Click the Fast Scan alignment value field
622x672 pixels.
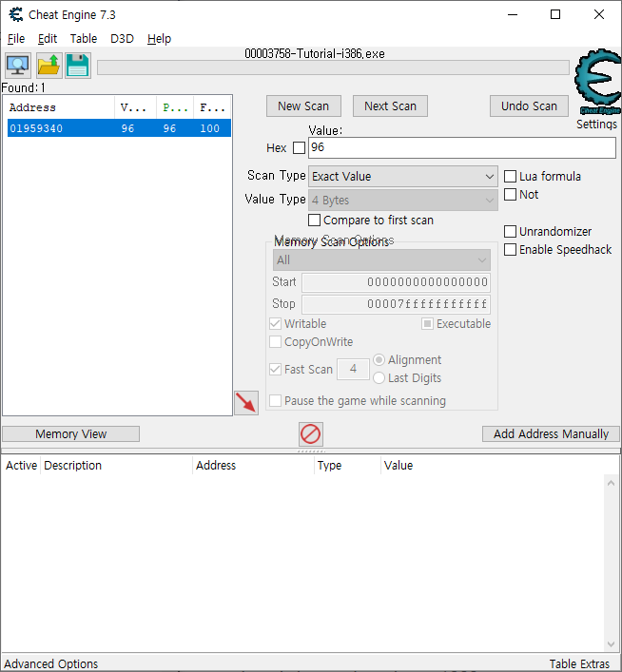tap(353, 369)
